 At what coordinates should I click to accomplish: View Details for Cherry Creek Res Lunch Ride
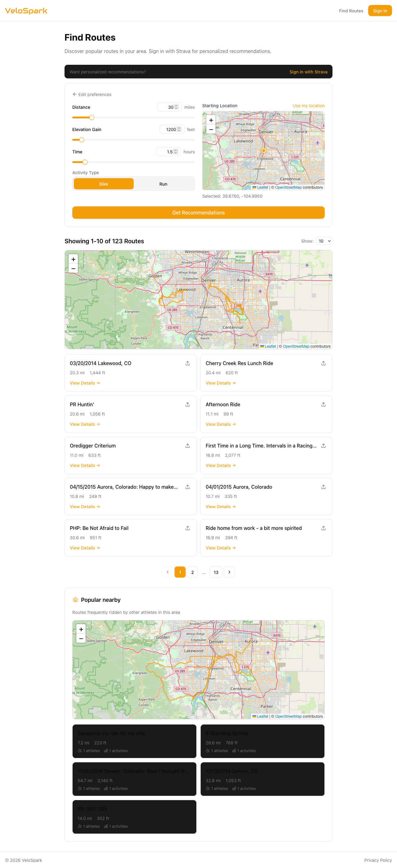[x=221, y=383]
